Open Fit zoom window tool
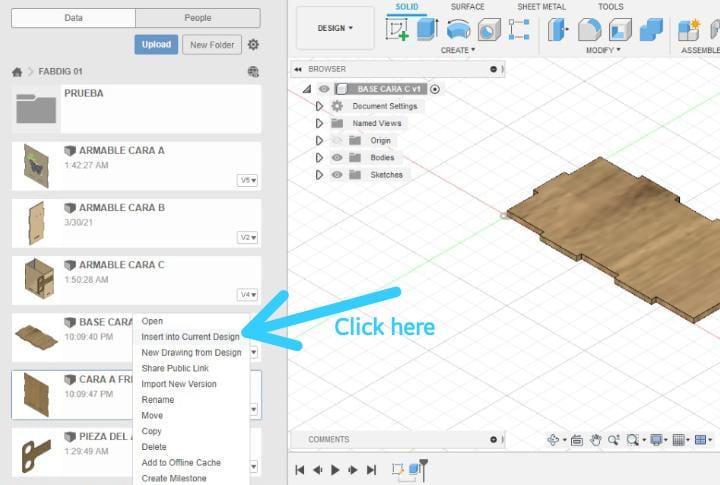The height and width of the screenshot is (485, 720). pyautogui.click(x=633, y=440)
